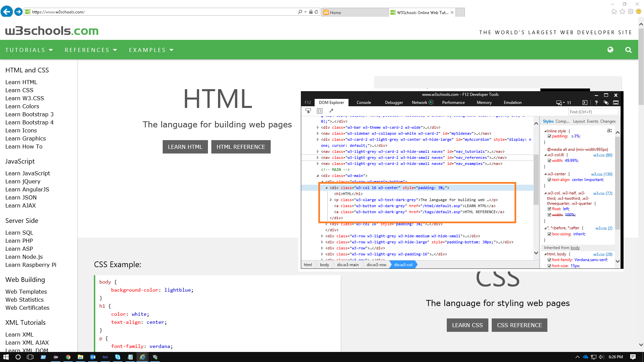Click the smiley feedback icon
The image size is (644, 362).
coord(639,12)
